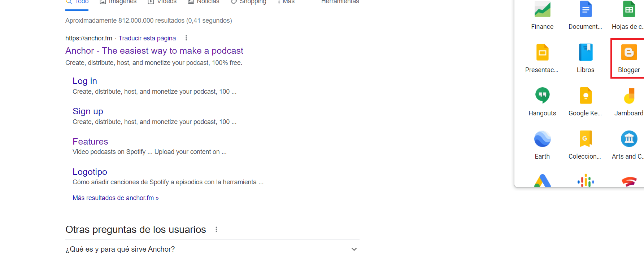The width and height of the screenshot is (644, 265).
Task: Click snippet about video podcasts on Spotify
Action: [149, 152]
